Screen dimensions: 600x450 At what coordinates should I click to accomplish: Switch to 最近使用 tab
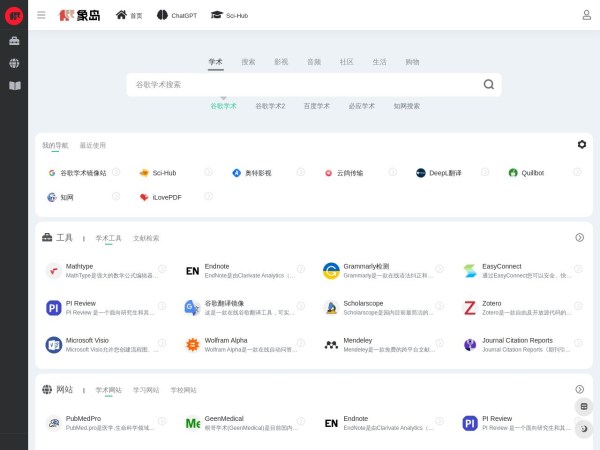[93, 145]
